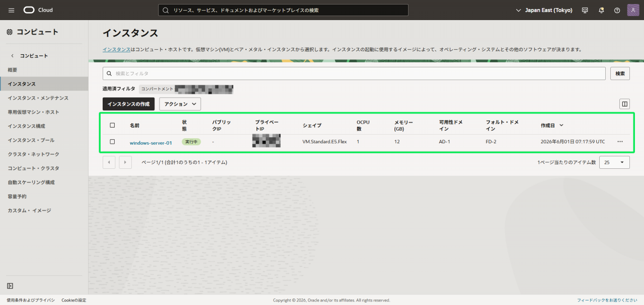Open インスタンス構成 in sidebar

[26, 126]
